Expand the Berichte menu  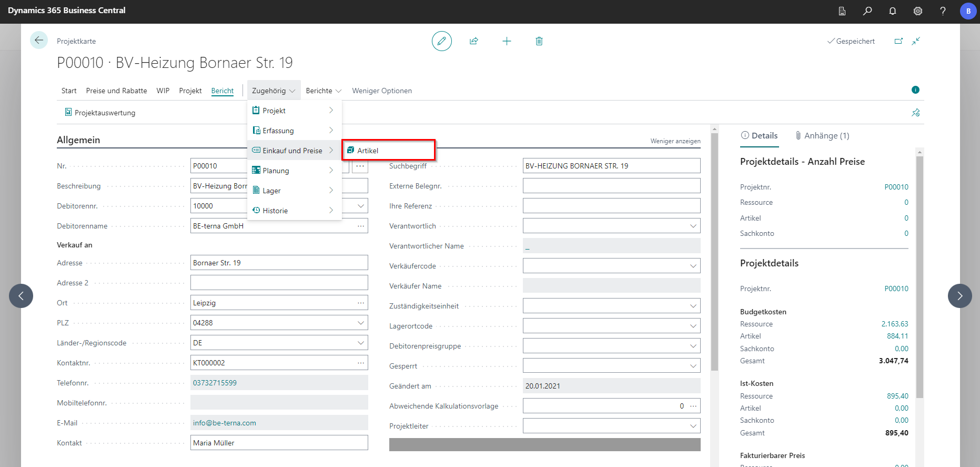(x=324, y=91)
